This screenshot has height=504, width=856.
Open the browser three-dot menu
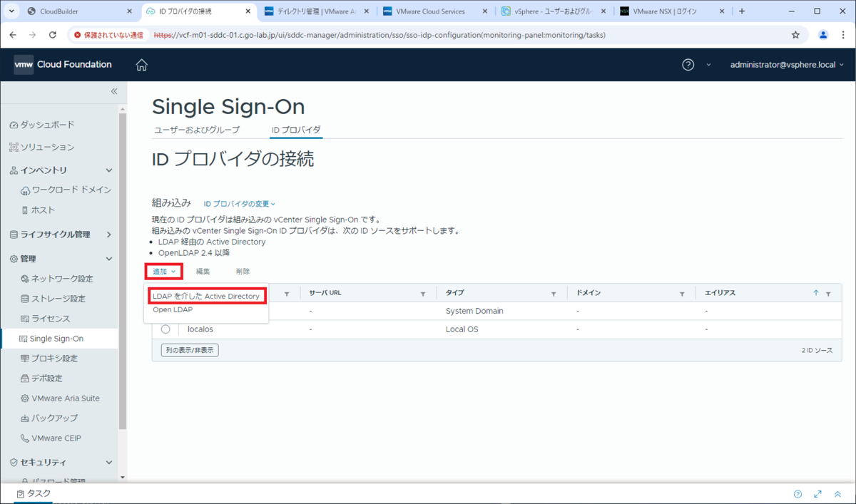[x=843, y=34]
